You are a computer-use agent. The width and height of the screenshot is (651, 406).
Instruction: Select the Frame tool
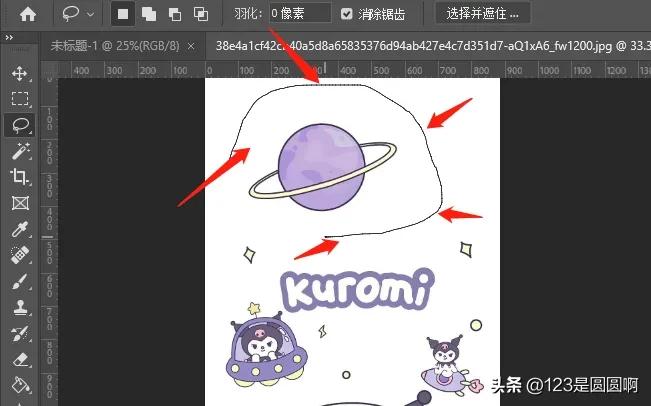tap(20, 203)
